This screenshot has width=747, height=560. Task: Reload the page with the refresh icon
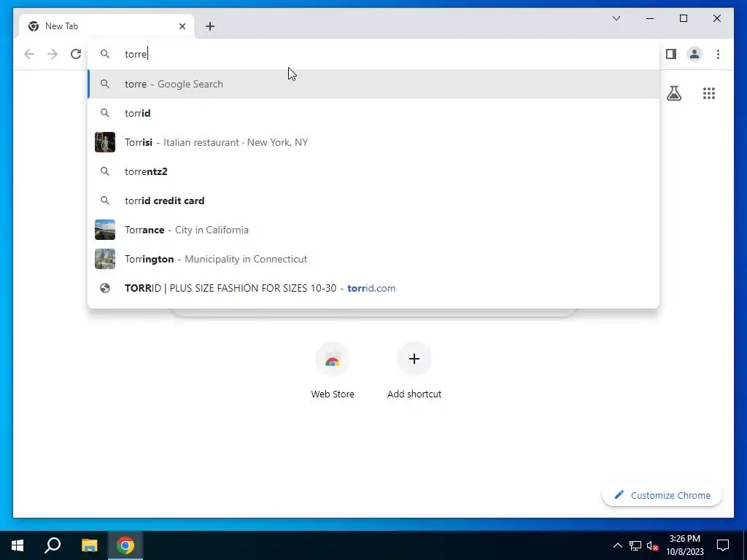pyautogui.click(x=76, y=54)
